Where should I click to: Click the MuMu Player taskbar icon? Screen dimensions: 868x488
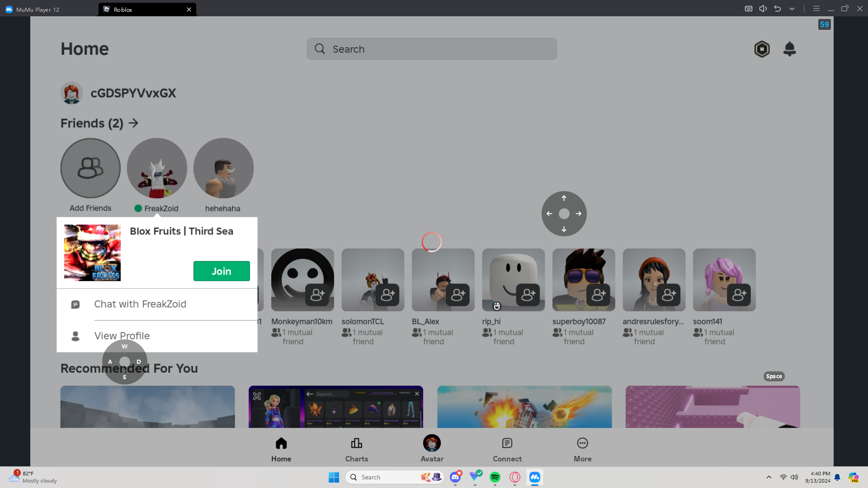[x=535, y=477]
